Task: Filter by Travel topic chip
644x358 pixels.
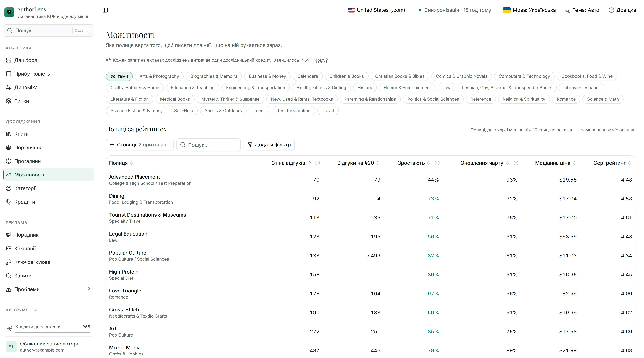Action: coord(328,111)
